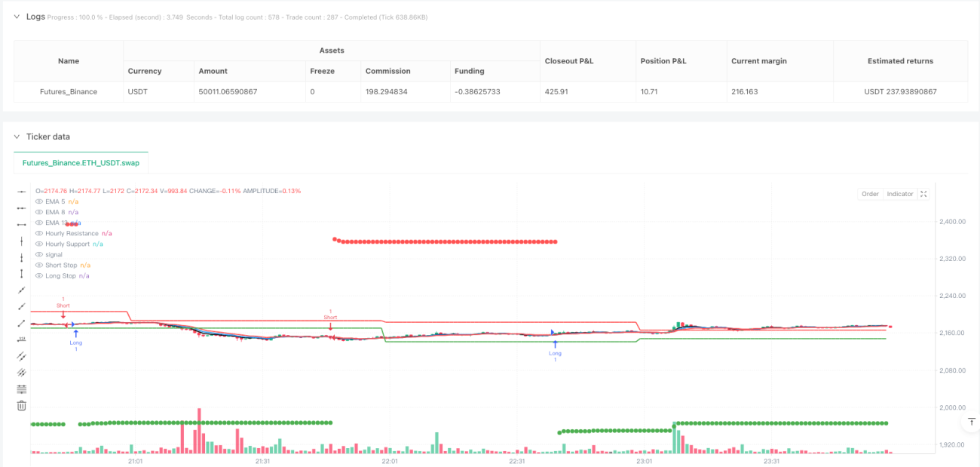Click the Estimated returns column header
The image size is (980, 467).
pos(900,61)
